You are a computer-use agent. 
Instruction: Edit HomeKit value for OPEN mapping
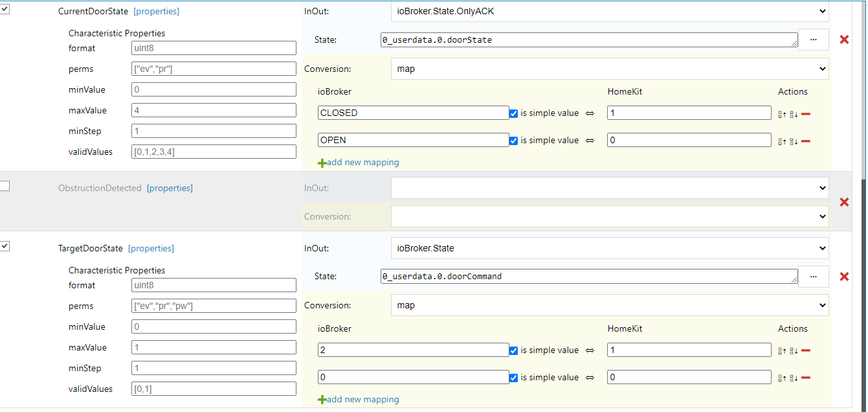(x=689, y=140)
